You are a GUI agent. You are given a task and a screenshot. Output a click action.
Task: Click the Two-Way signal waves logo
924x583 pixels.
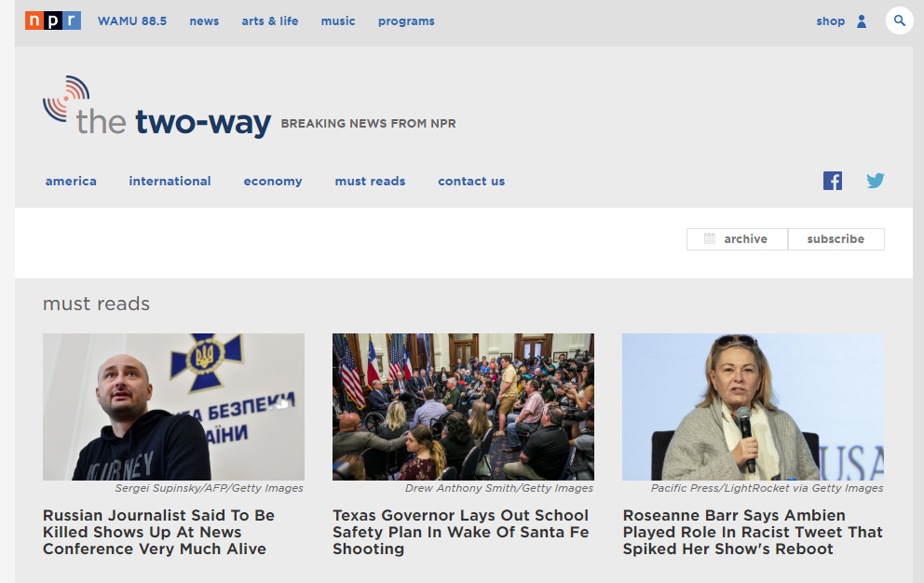coord(66,99)
